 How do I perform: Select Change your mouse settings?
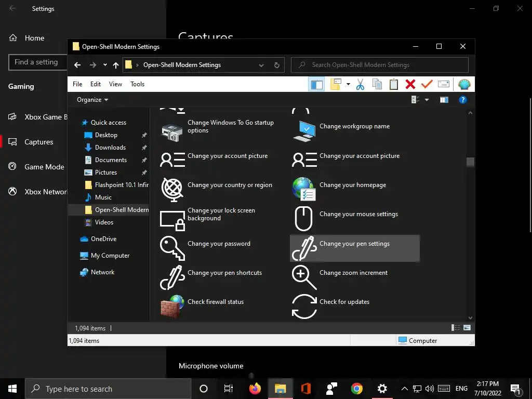[354, 219]
